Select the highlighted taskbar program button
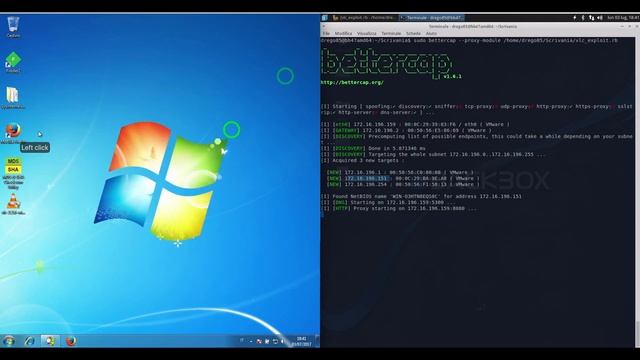640x360 pixels. 50,340
